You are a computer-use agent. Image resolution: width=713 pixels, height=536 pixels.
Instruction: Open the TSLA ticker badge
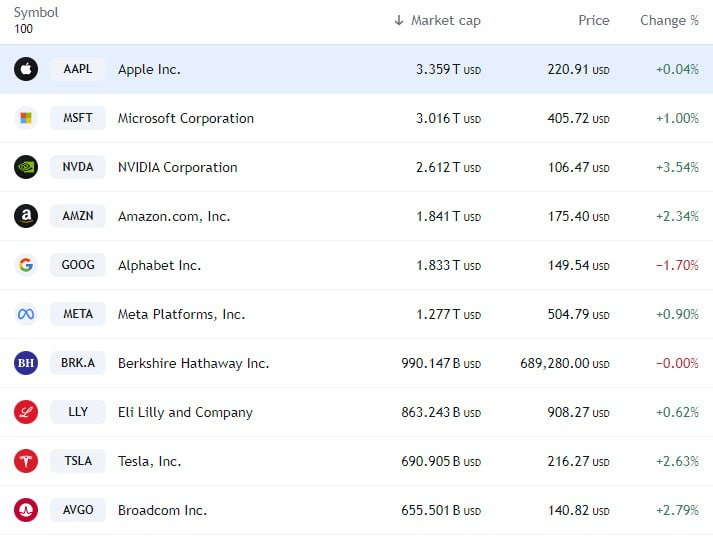tap(78, 461)
